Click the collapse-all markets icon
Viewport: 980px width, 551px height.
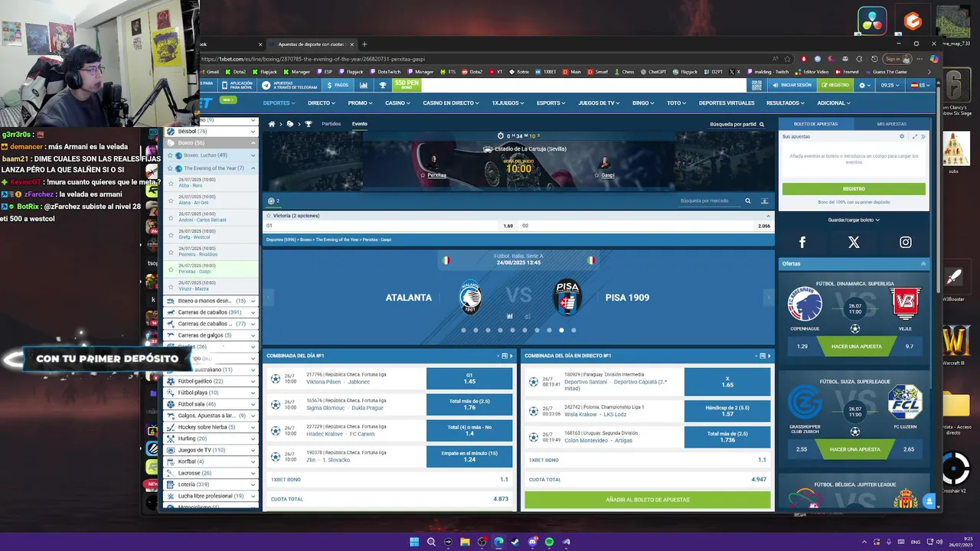764,201
